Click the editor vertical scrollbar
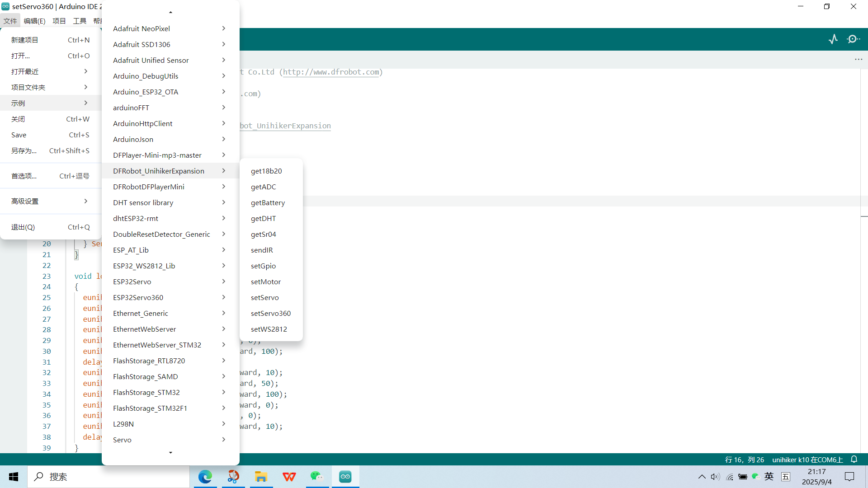The width and height of the screenshot is (868, 488). [864, 261]
